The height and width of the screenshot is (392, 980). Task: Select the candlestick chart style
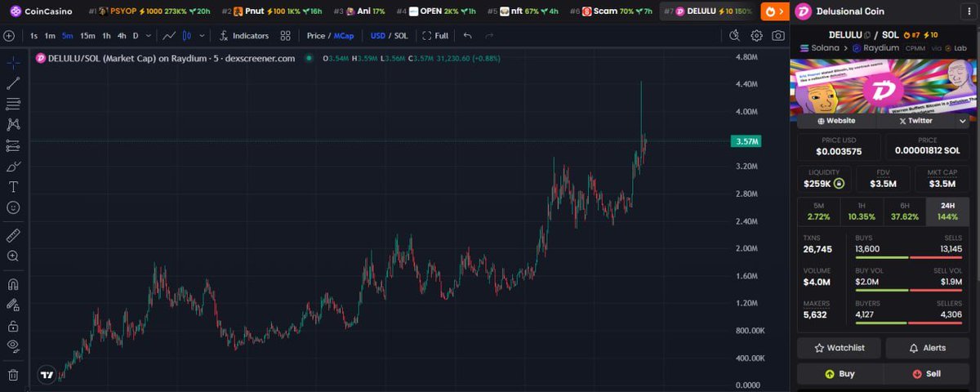click(186, 36)
